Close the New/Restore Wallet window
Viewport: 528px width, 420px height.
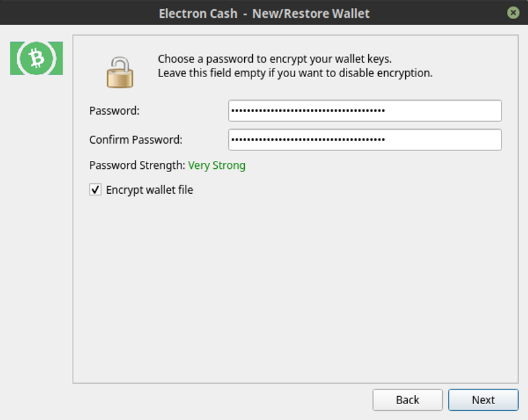(x=513, y=13)
